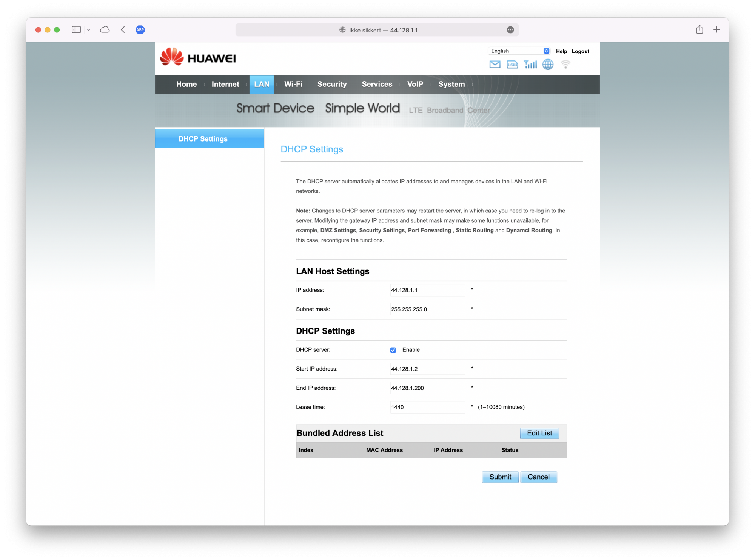Click the address bar ellipsis icon
Viewport: 755px width, 560px height.
click(x=510, y=30)
